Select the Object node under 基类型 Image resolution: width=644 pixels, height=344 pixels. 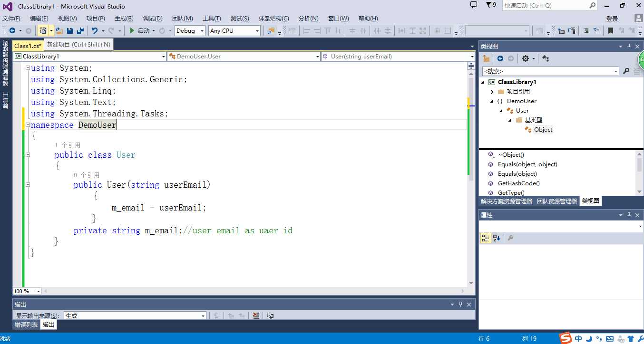click(543, 130)
